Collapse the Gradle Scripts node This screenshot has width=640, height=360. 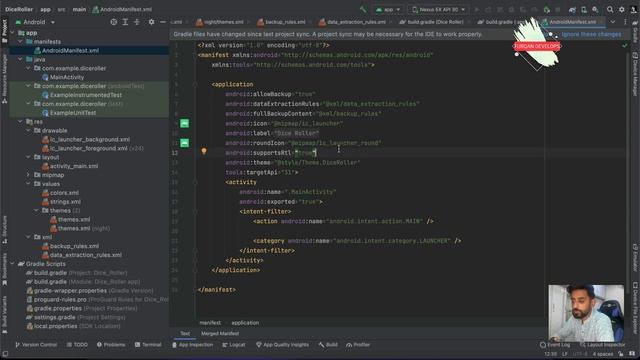click(12, 264)
